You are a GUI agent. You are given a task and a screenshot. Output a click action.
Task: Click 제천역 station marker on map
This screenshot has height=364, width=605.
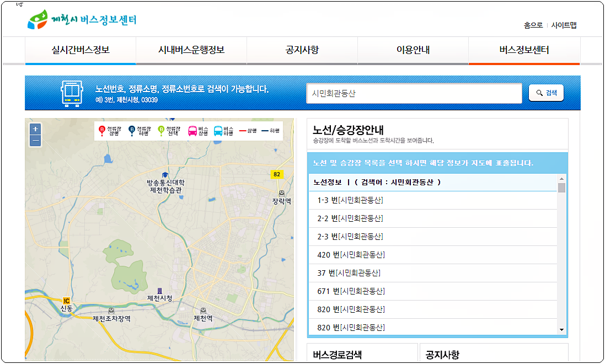(203, 311)
